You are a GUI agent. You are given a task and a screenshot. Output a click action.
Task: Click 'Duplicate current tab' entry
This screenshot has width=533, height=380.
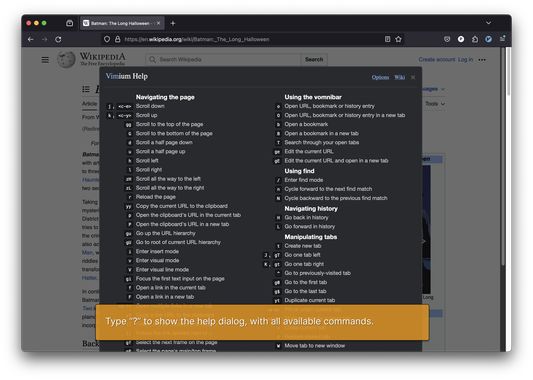click(309, 300)
